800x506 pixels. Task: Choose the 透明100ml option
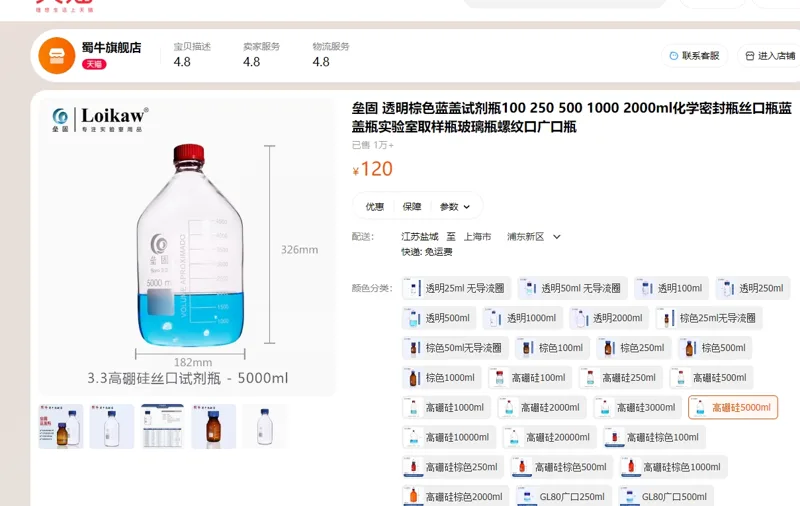[671, 288]
